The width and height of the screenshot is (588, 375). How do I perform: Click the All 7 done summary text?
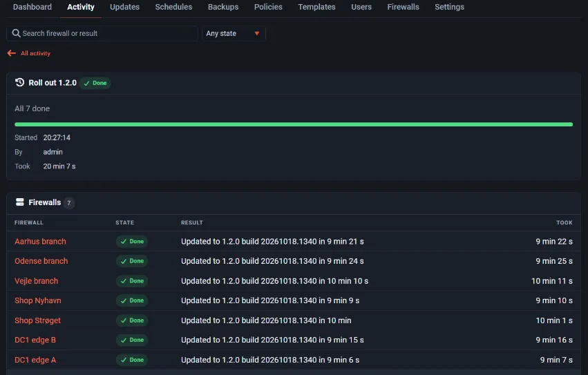coord(32,108)
